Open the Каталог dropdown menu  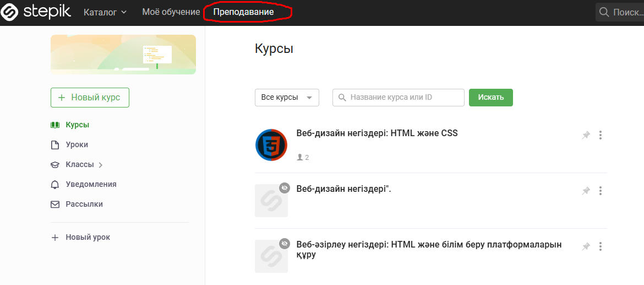[x=105, y=12]
